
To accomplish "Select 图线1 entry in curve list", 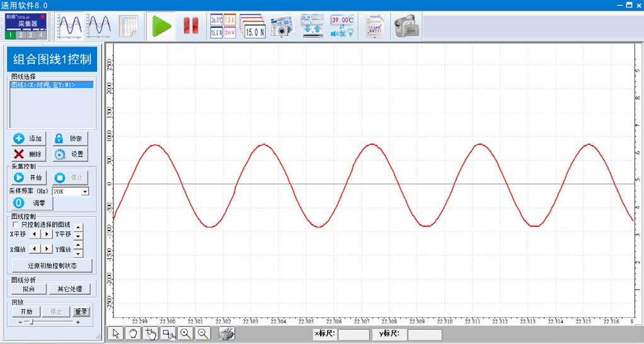I will click(43, 84).
